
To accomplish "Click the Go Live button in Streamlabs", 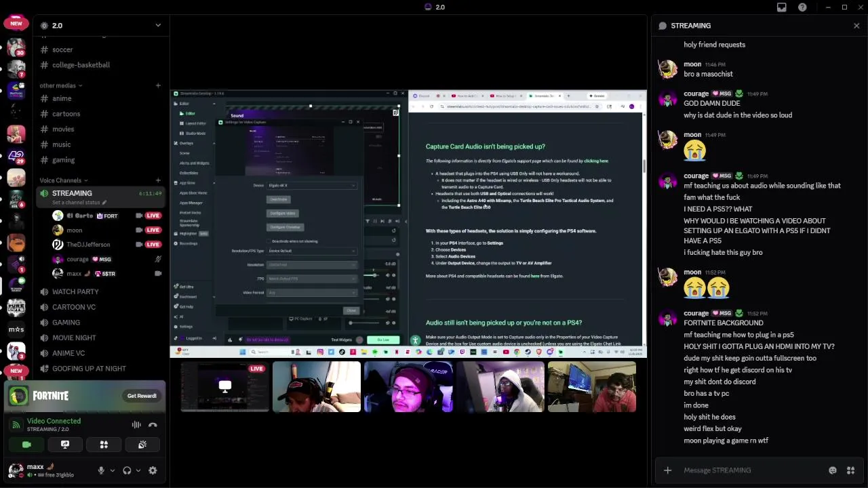I will coord(383,340).
